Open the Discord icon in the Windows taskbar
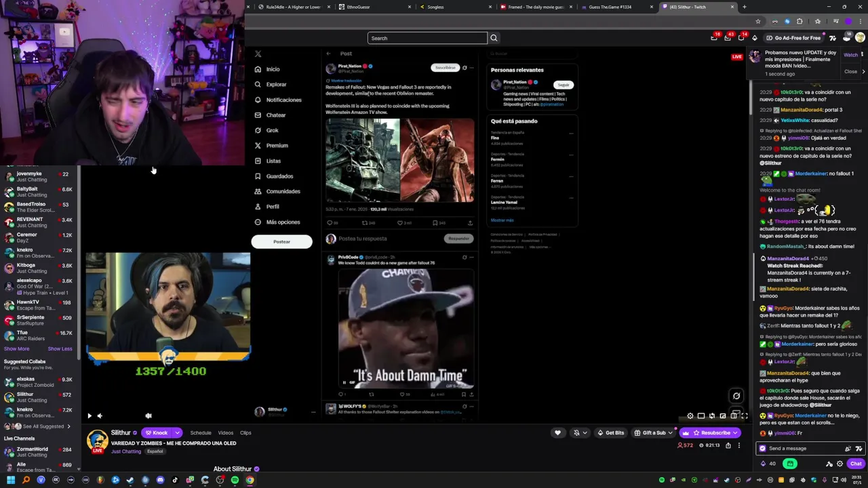This screenshot has height=488, width=868. (x=160, y=480)
